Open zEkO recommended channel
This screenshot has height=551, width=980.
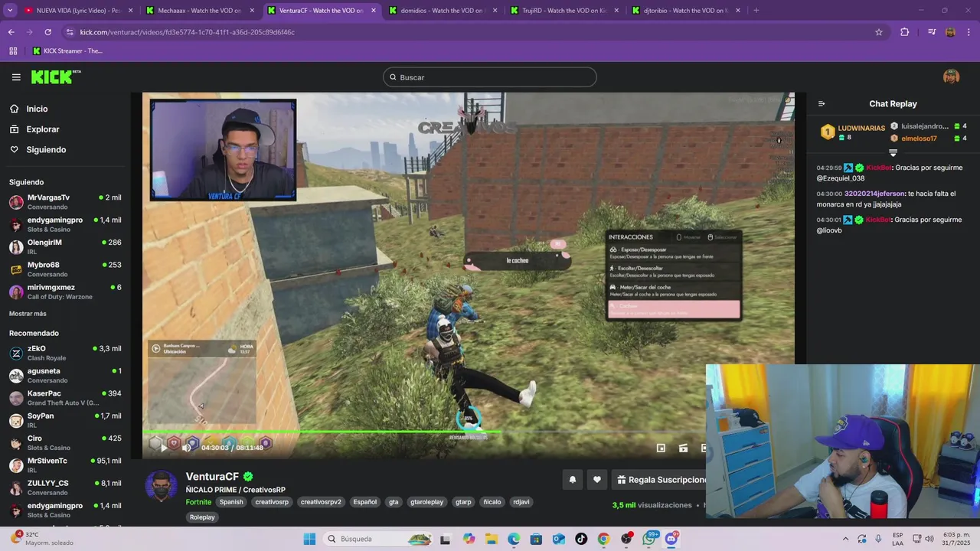pos(65,353)
